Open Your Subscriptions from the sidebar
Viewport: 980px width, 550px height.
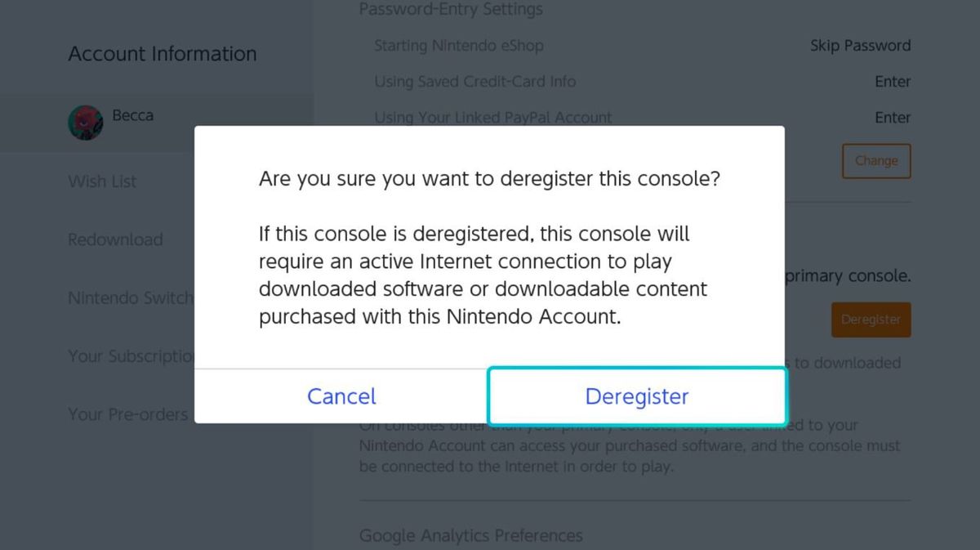click(x=131, y=355)
